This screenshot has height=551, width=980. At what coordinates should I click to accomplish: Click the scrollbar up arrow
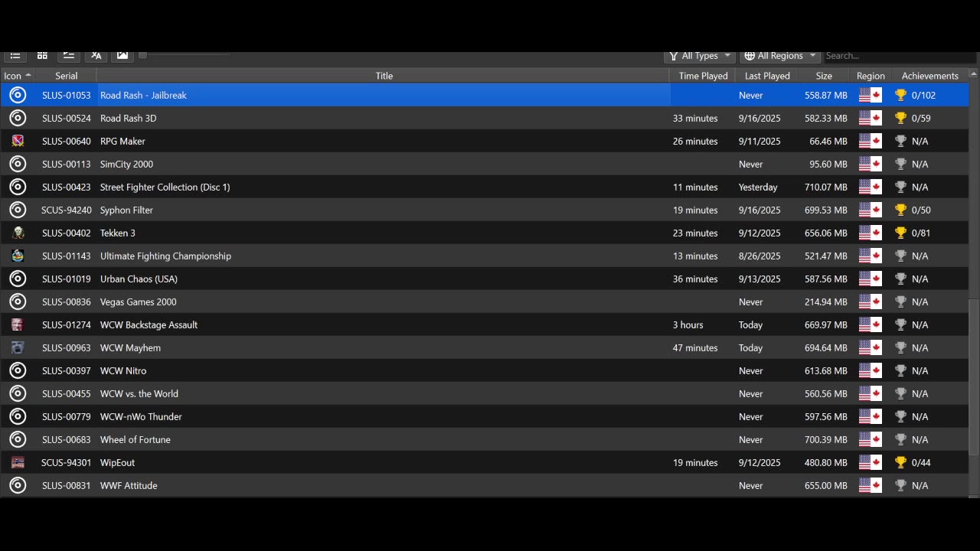pos(973,74)
